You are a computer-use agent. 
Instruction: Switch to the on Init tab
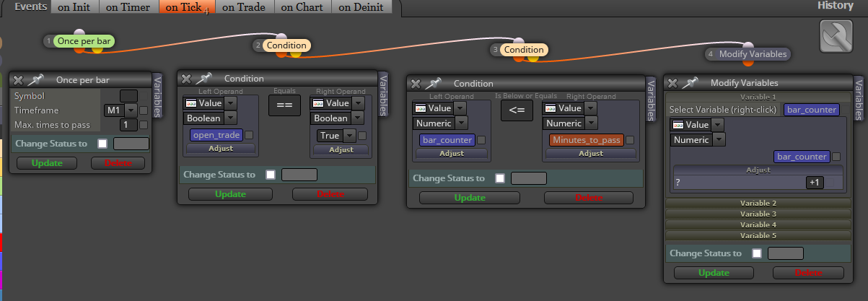click(74, 7)
